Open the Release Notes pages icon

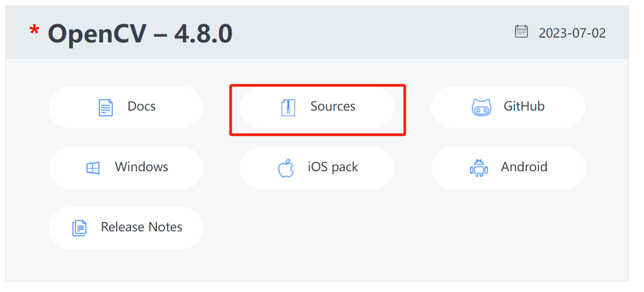point(80,228)
